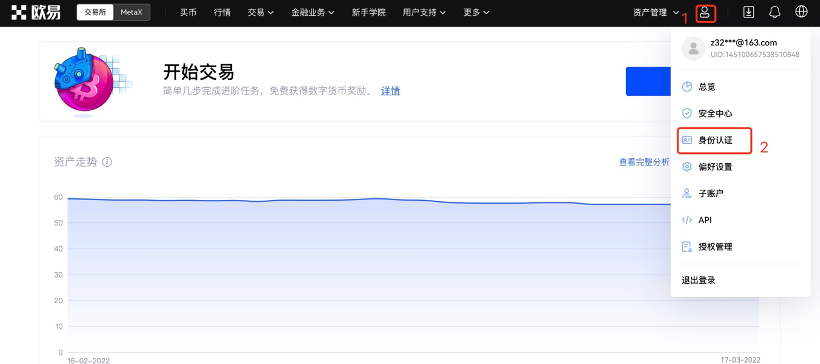This screenshot has height=364, width=820.
Task: Open the notifications bell icon
Action: pyautogui.click(x=775, y=13)
